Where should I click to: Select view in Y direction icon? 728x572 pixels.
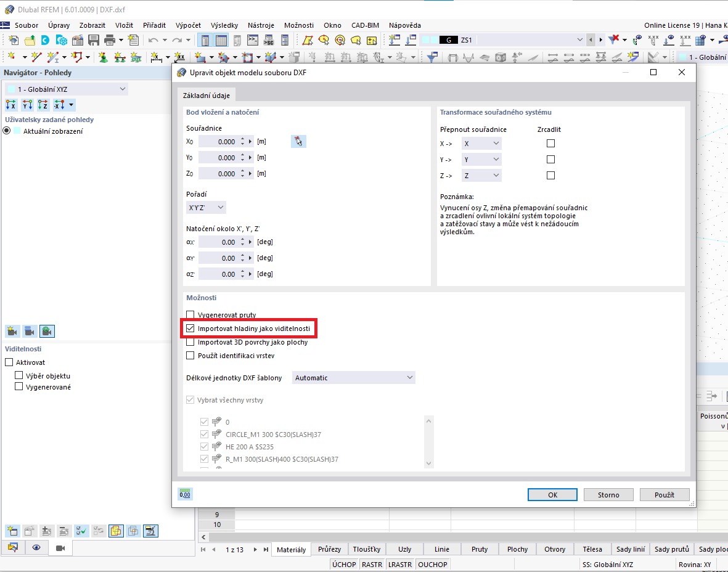point(27,105)
